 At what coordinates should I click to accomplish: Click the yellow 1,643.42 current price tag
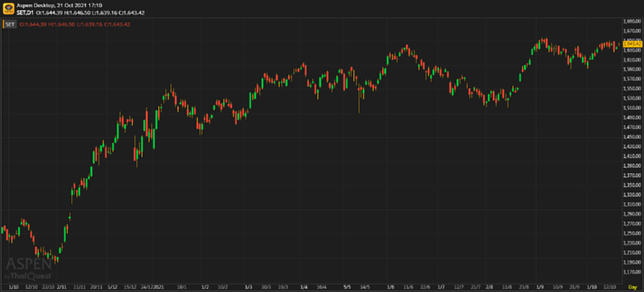pyautogui.click(x=632, y=43)
